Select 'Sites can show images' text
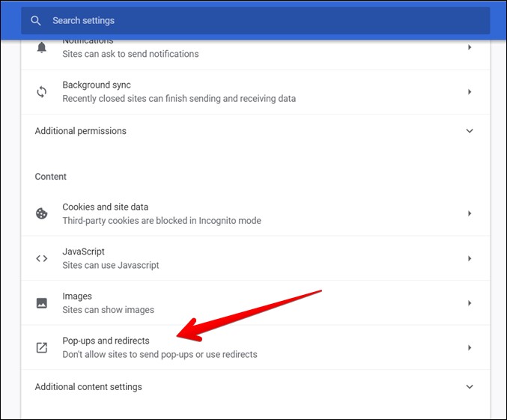Image resolution: width=507 pixels, height=420 pixels. click(x=108, y=310)
